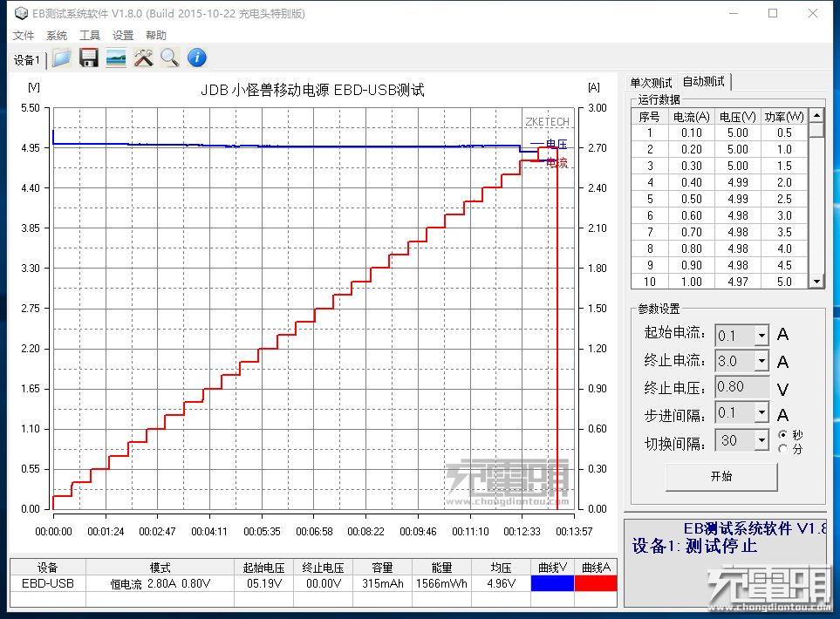Select the 设备1 toolbar tab
840x619 pixels.
click(27, 60)
